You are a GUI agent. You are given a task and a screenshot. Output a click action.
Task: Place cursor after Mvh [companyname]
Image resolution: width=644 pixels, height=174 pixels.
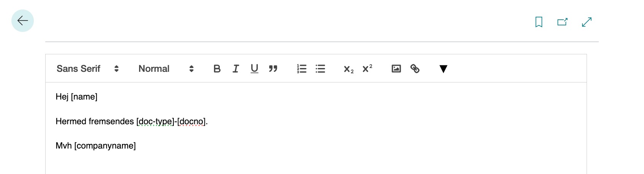point(136,146)
